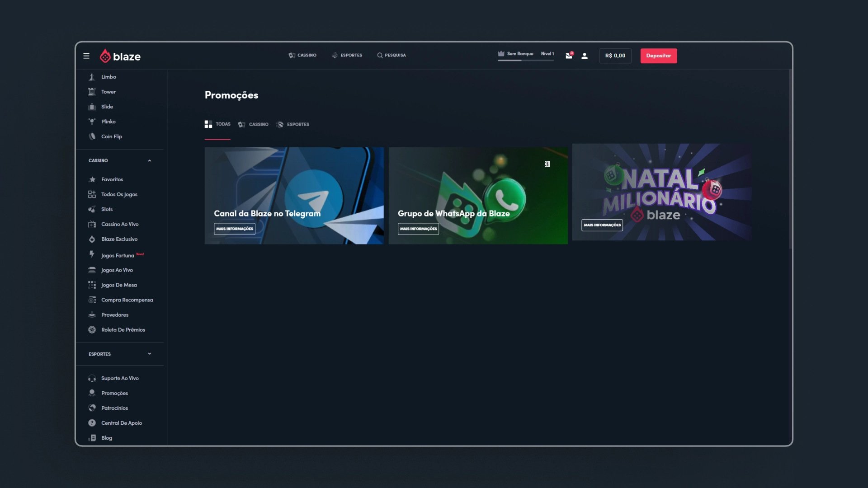
Task: Collapse the Cassino section in the sidebar
Action: tap(150, 160)
